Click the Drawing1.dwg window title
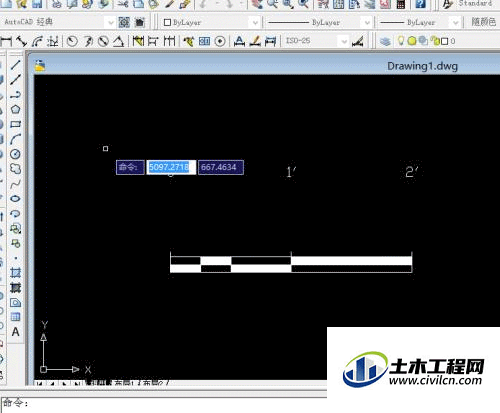This screenshot has height=413, width=500. 422,66
